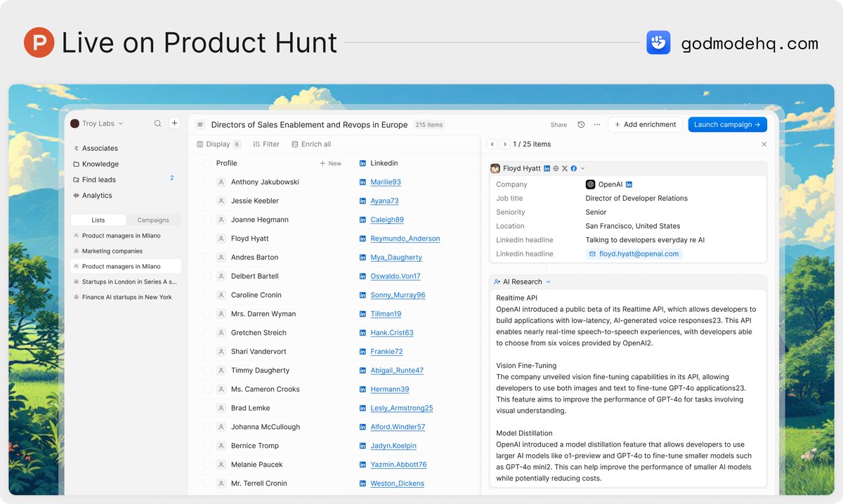Switch to the Lists tab
843x504 pixels.
coord(98,220)
